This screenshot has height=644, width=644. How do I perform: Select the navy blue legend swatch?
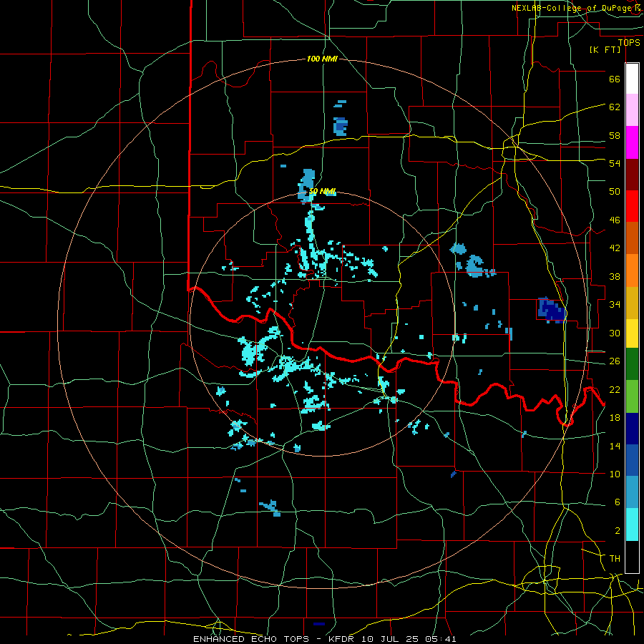pos(632,429)
